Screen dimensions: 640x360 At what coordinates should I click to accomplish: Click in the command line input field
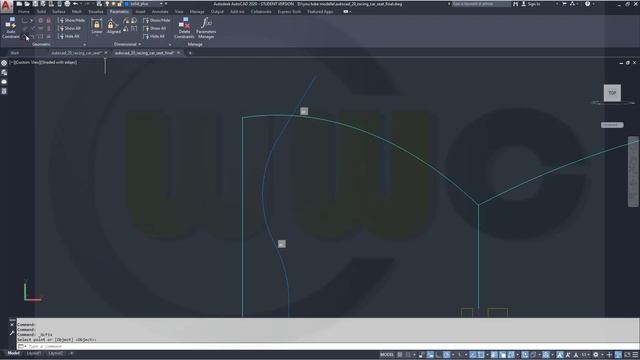pyautogui.click(x=327, y=347)
